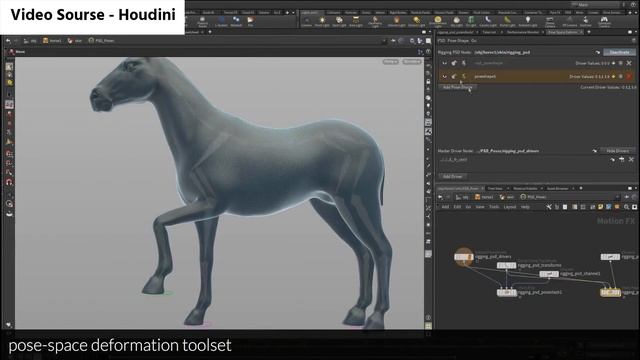Open the Tools menu in network editor
This screenshot has width=640, height=360.
coord(494,207)
